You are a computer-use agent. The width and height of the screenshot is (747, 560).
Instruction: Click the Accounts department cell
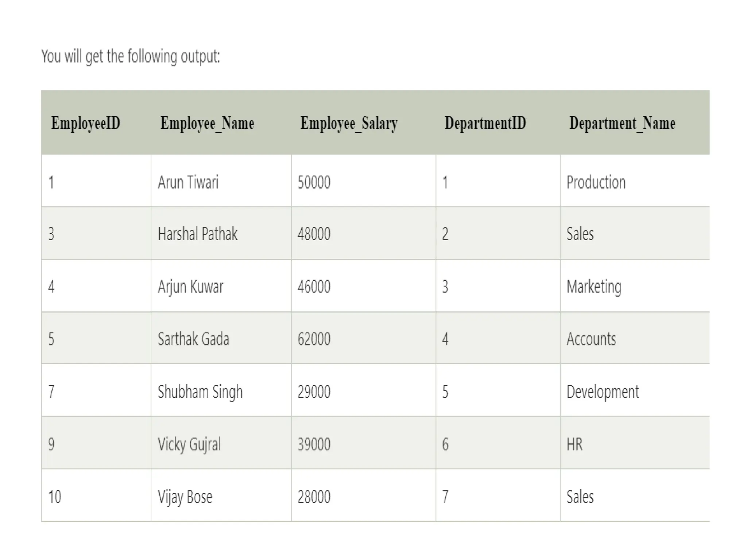(x=591, y=339)
